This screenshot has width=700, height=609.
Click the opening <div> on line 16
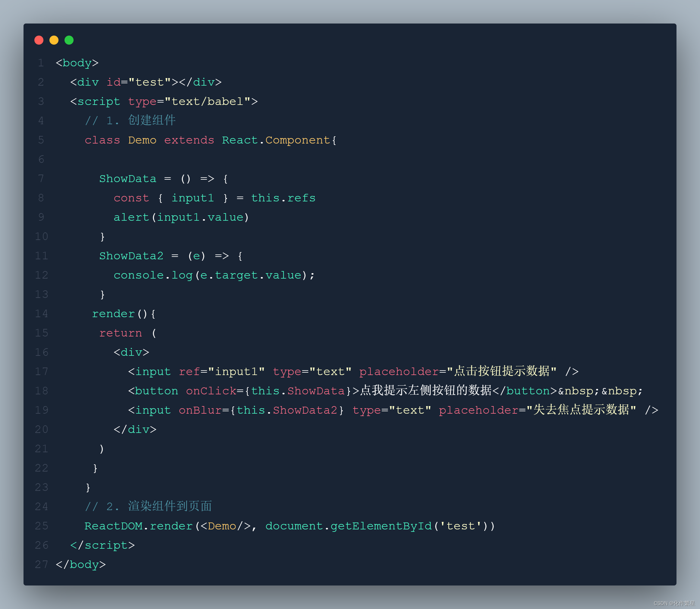(x=131, y=352)
